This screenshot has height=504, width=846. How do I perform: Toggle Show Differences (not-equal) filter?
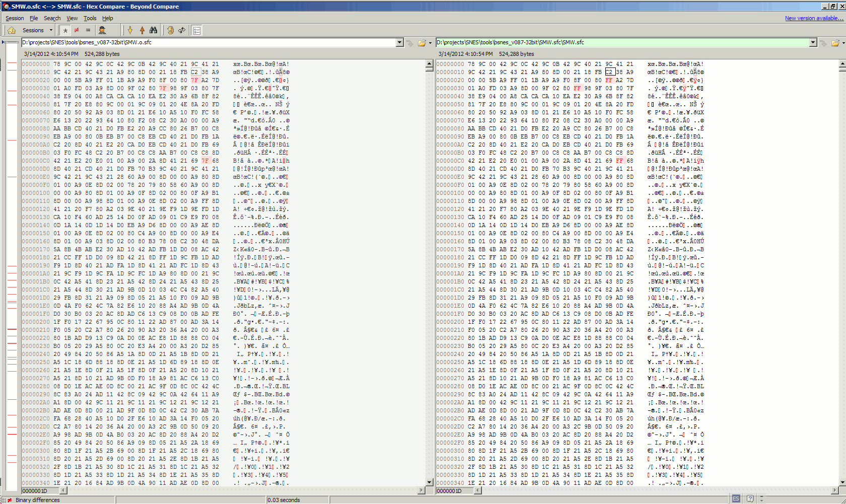click(77, 30)
